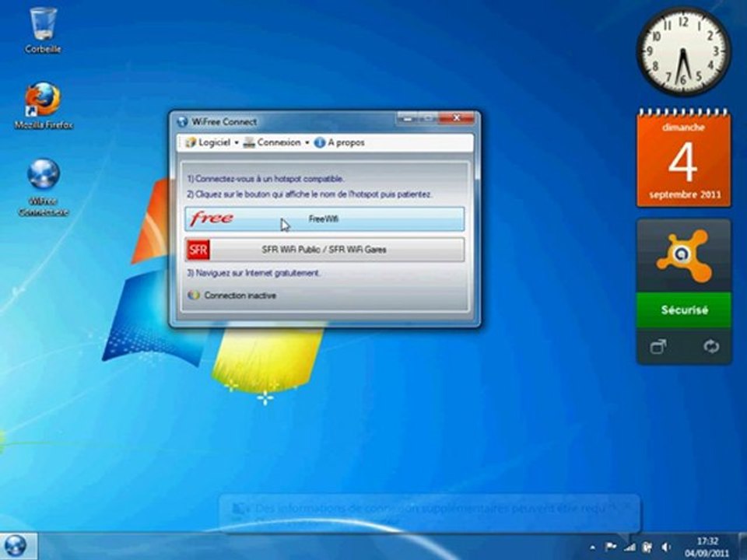This screenshot has height=560, width=747.
Task: Click the avast gadget refresh icon
Action: [x=711, y=346]
